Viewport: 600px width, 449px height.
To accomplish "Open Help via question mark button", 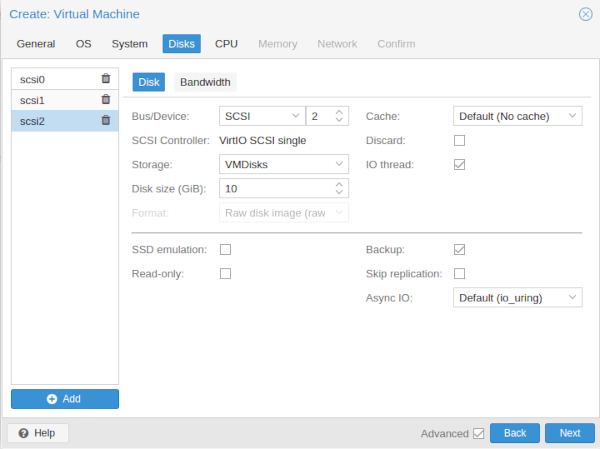I will pyautogui.click(x=38, y=433).
